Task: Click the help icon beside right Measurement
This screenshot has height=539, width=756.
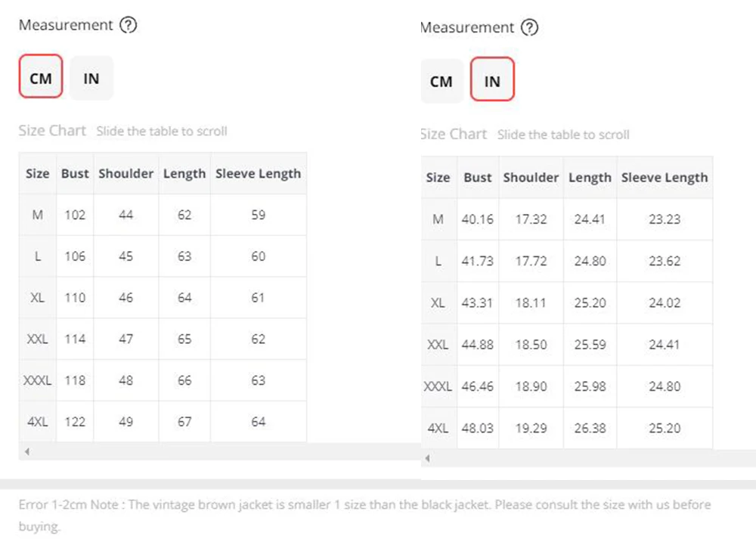Action: pos(529,27)
